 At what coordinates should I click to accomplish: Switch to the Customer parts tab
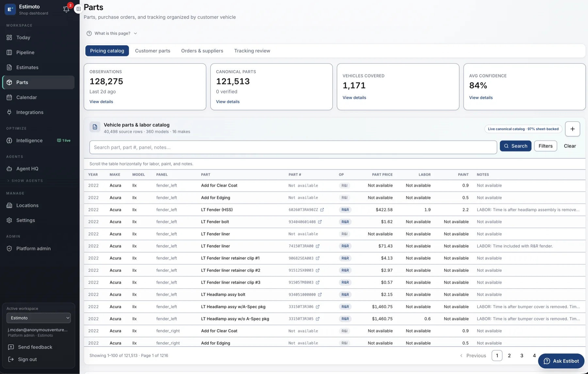pos(153,51)
